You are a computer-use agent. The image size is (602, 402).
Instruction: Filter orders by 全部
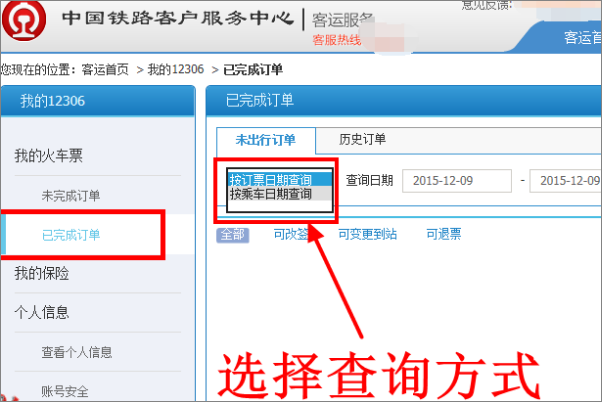233,235
